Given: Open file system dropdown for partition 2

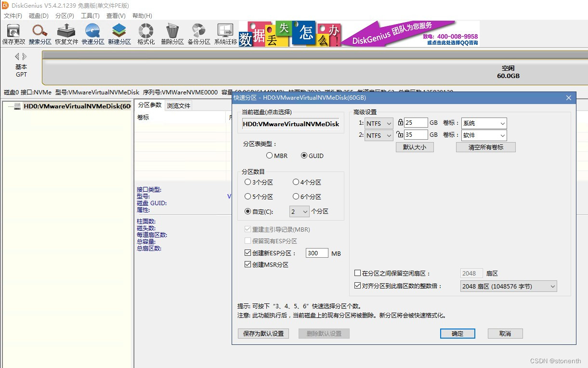Looking at the screenshot, I should (379, 135).
